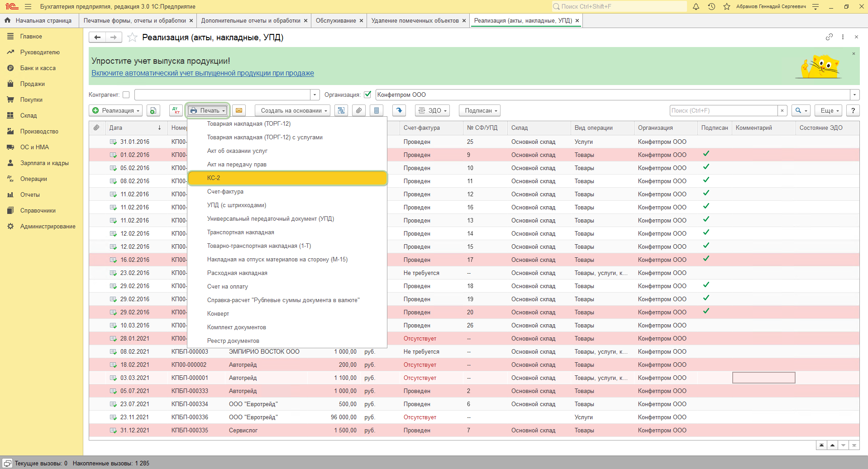Open the ОС и НМА section
The image size is (868, 469).
point(34,147)
